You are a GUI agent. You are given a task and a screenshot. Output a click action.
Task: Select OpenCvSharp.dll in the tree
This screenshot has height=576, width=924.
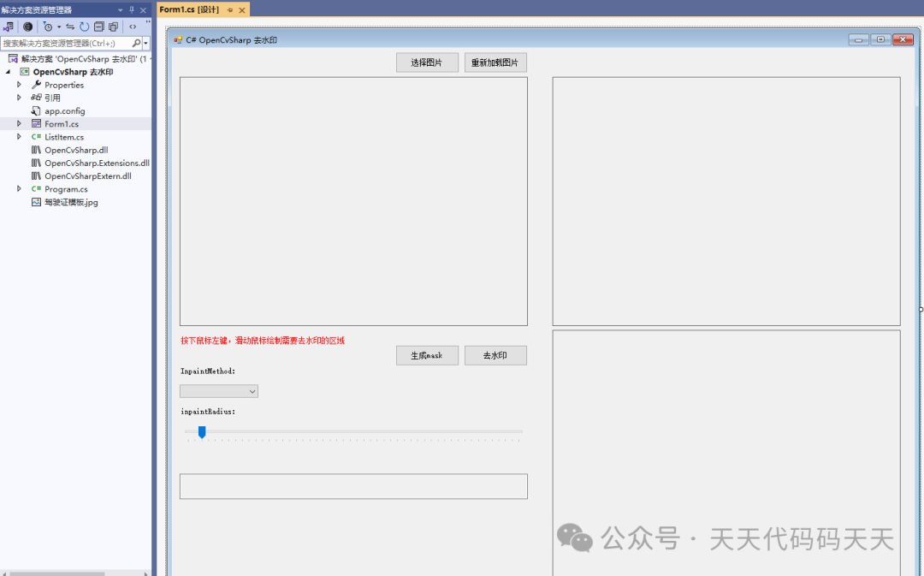pos(76,150)
